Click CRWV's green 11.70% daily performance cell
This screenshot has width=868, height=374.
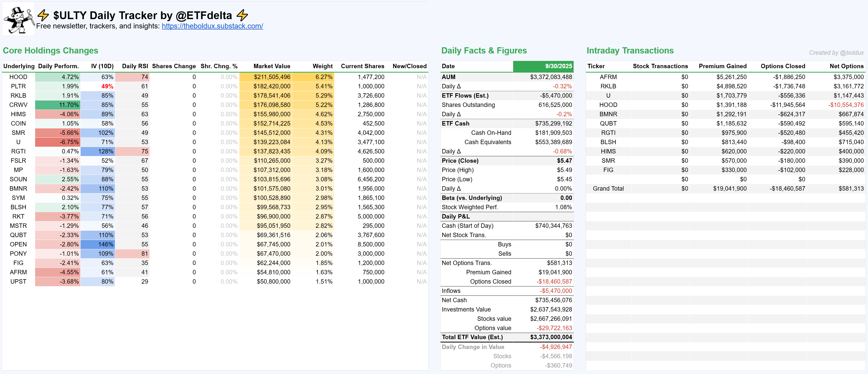(x=58, y=105)
